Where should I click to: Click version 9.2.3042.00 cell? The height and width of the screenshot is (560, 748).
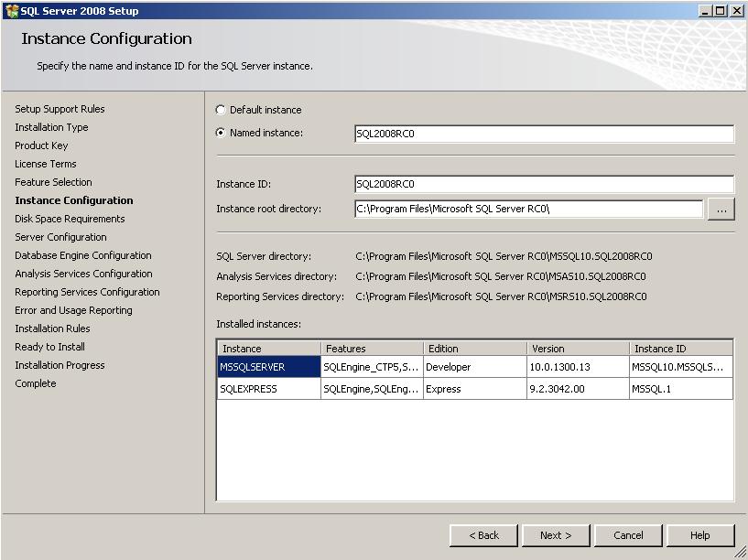click(x=578, y=389)
